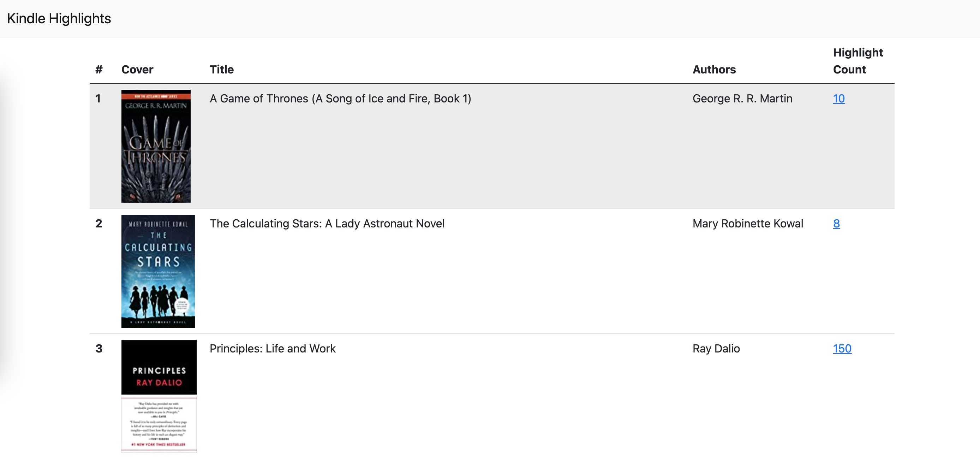Click author Ray Dalio
Screen dimensions: 980x457
[716, 349]
